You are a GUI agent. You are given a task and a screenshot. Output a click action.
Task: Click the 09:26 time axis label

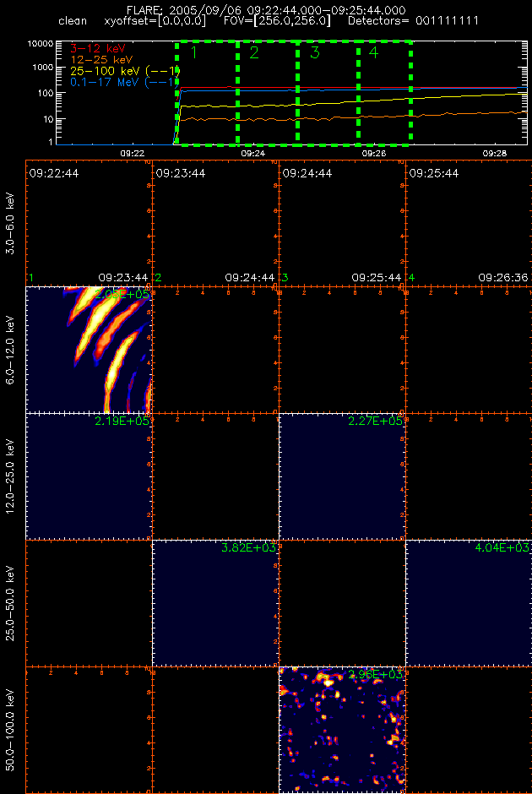coord(375,152)
